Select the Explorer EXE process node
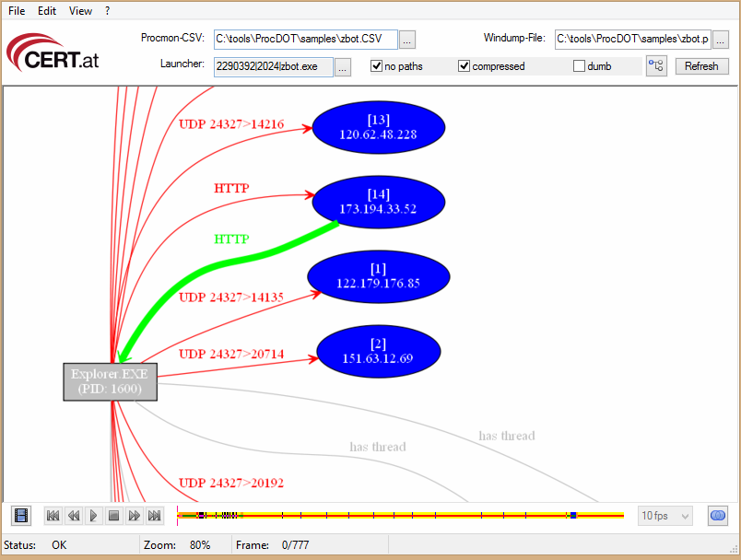The height and width of the screenshot is (560, 741). coord(110,380)
